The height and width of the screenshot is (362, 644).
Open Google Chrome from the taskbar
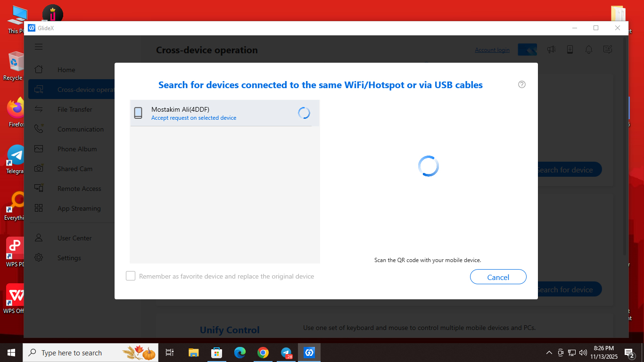(263, 353)
